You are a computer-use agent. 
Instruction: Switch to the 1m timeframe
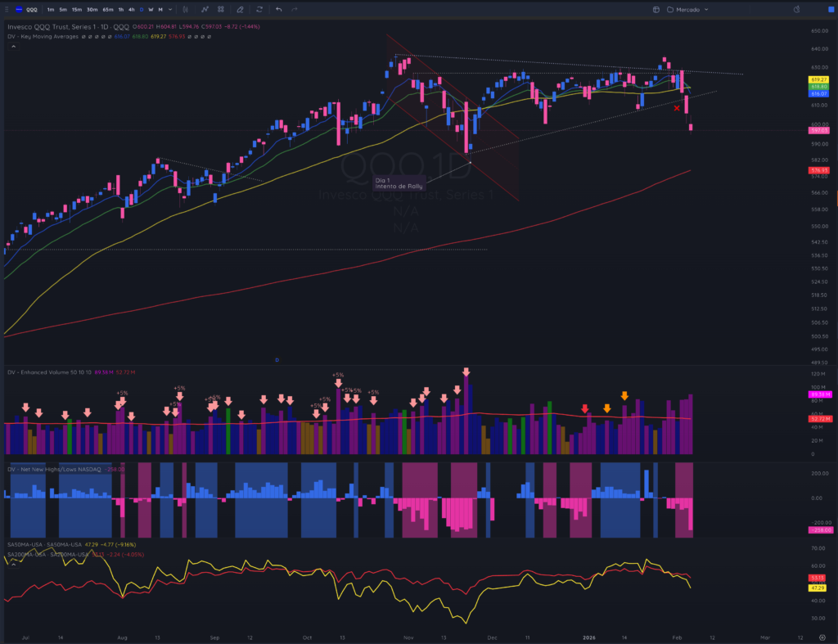(x=50, y=9)
